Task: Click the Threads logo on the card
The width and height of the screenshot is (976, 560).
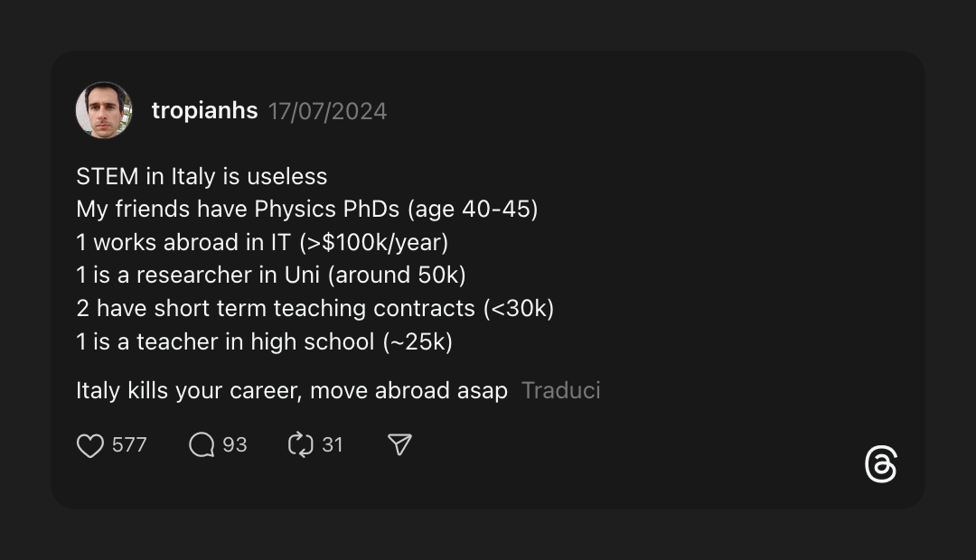Action: tap(880, 464)
